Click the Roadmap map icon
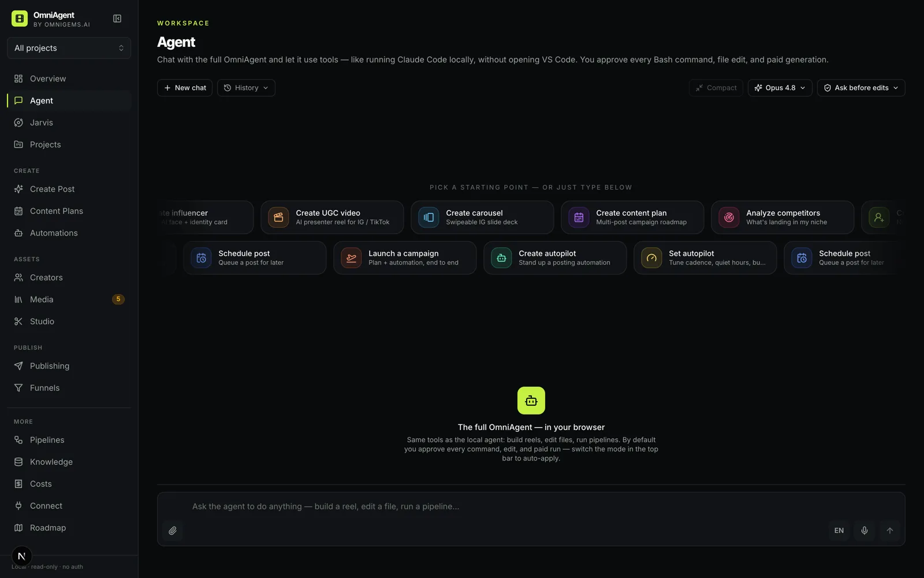This screenshot has width=924, height=578. (x=18, y=528)
